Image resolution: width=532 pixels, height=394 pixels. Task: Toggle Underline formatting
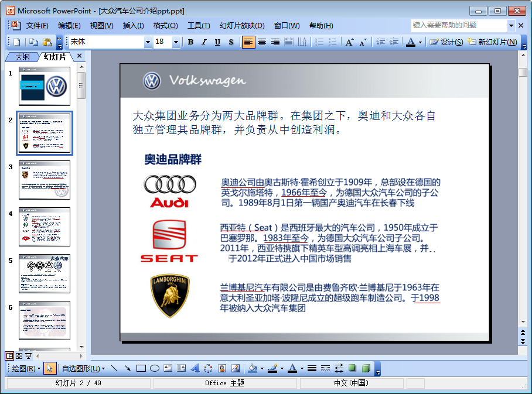[x=217, y=42]
